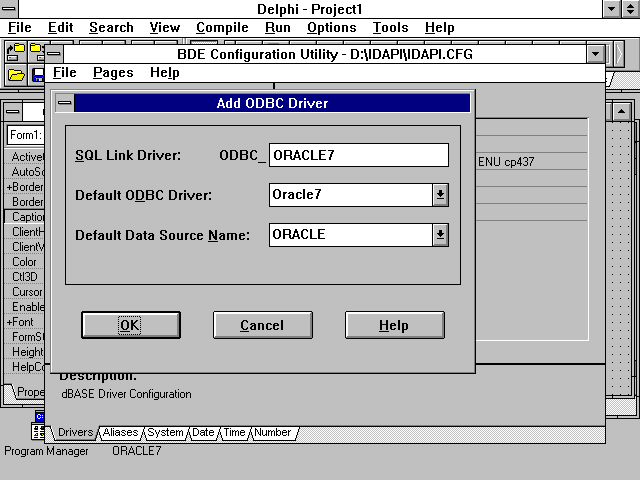Open Help for Add ODBC Driver
Image resolution: width=640 pixels, height=480 pixels.
pyautogui.click(x=393, y=325)
